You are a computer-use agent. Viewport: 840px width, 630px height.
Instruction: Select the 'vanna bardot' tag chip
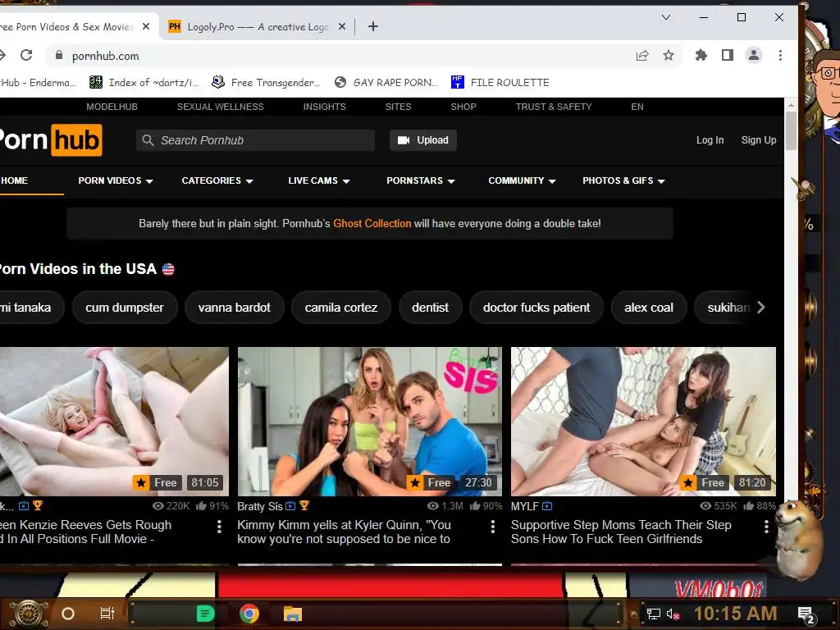pos(234,308)
